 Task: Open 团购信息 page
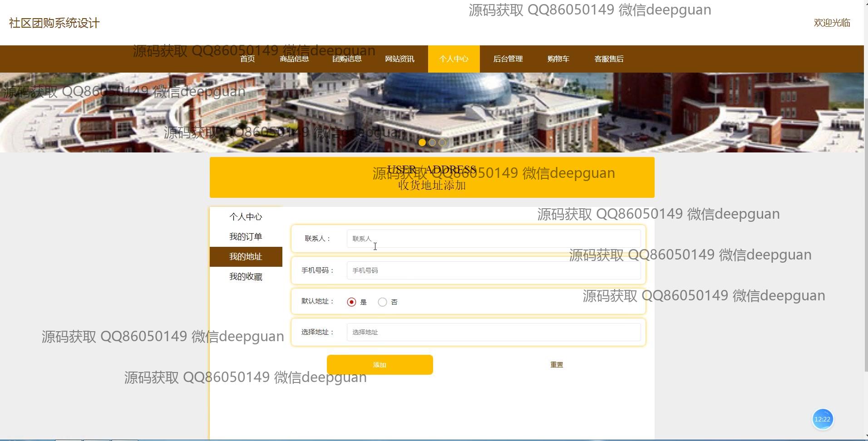pyautogui.click(x=347, y=59)
